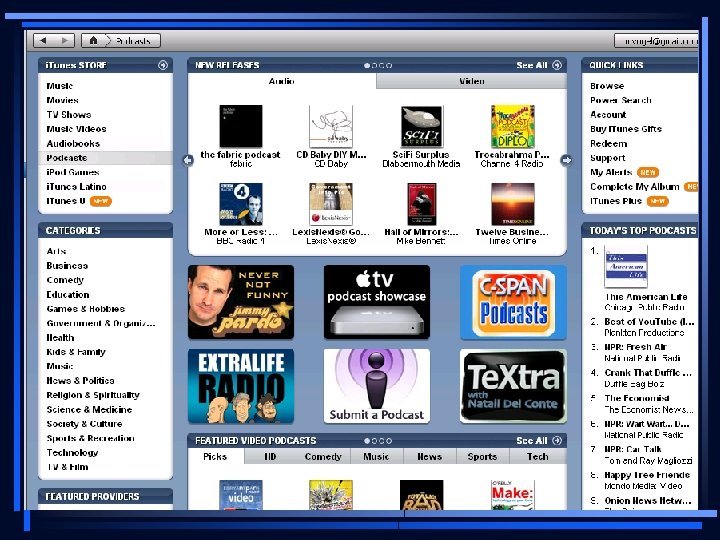720x540 pixels.
Task: Open NPR: Fresh Air top podcast
Action: [x=636, y=347]
